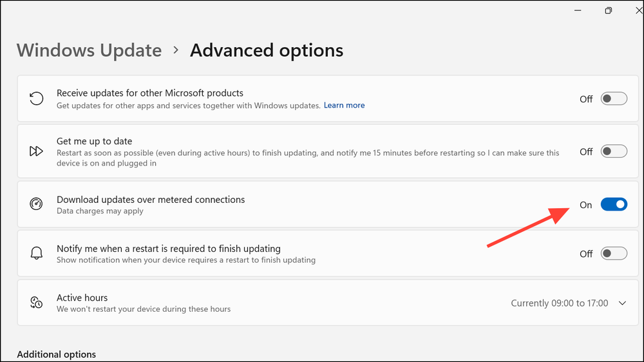
Task: Turn on the Get me up to date switch
Action: [x=613, y=151]
